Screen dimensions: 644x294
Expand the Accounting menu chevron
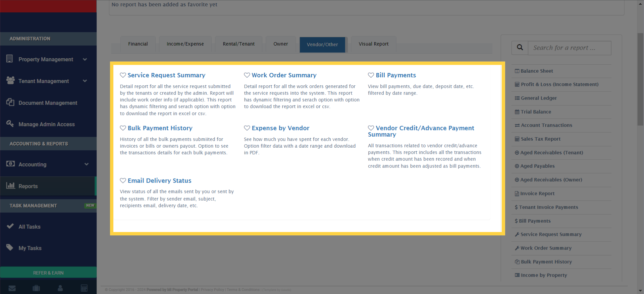point(87,164)
